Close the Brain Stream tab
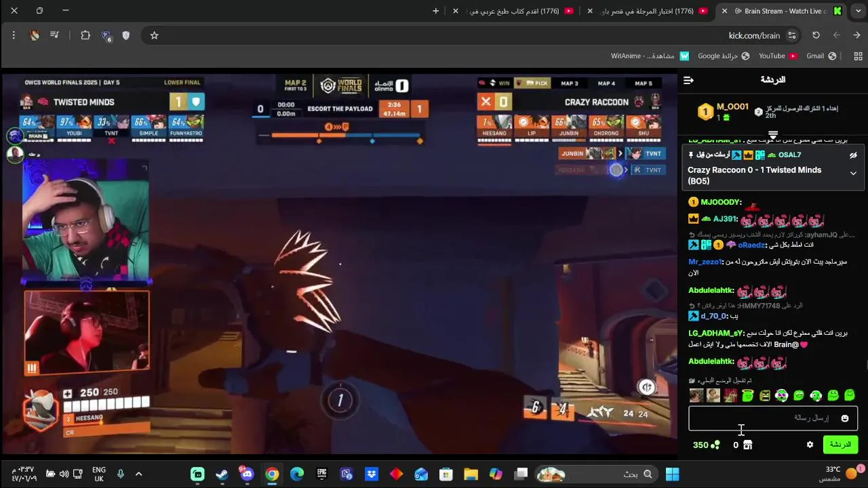The width and height of the screenshot is (868, 488). pos(724,11)
